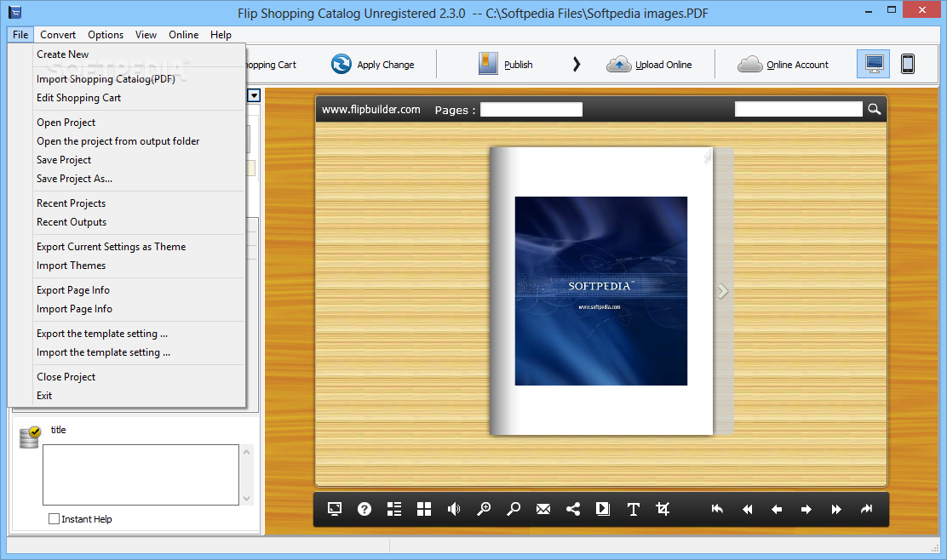The width and height of the screenshot is (947, 560).
Task: Switch to mobile phone preview mode
Action: point(907,64)
